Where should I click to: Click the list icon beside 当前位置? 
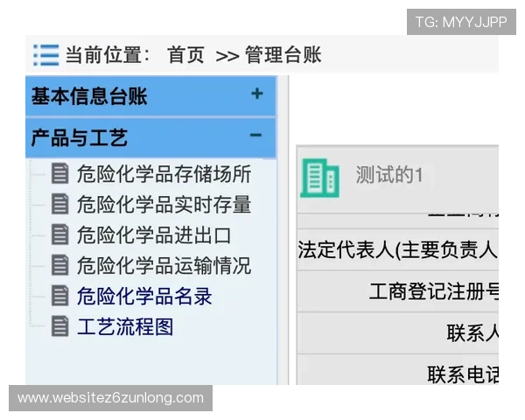coord(46,55)
